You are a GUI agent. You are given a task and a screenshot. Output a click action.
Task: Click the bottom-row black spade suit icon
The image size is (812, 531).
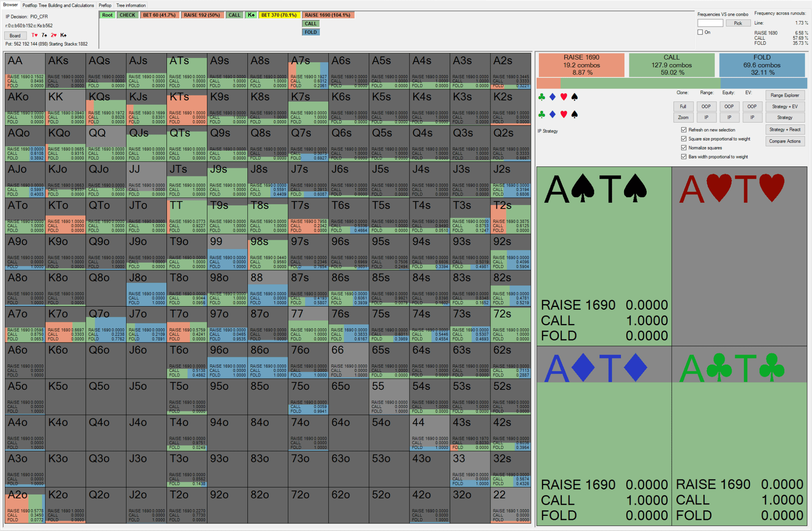(x=575, y=115)
